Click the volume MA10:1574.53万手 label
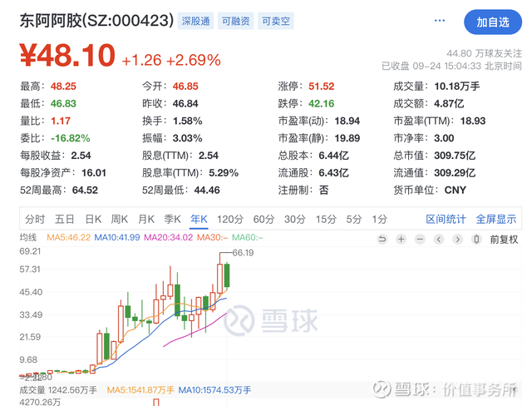Viewport: 532px width, 406px height. click(x=214, y=390)
